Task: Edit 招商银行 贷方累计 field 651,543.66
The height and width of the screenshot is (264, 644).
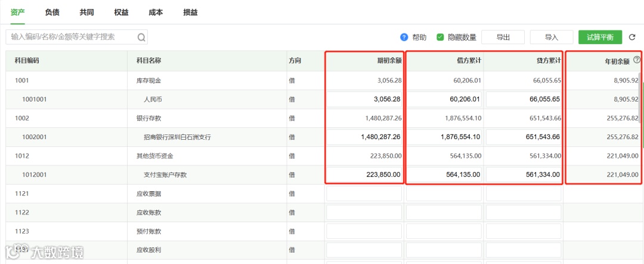Action: coord(524,137)
